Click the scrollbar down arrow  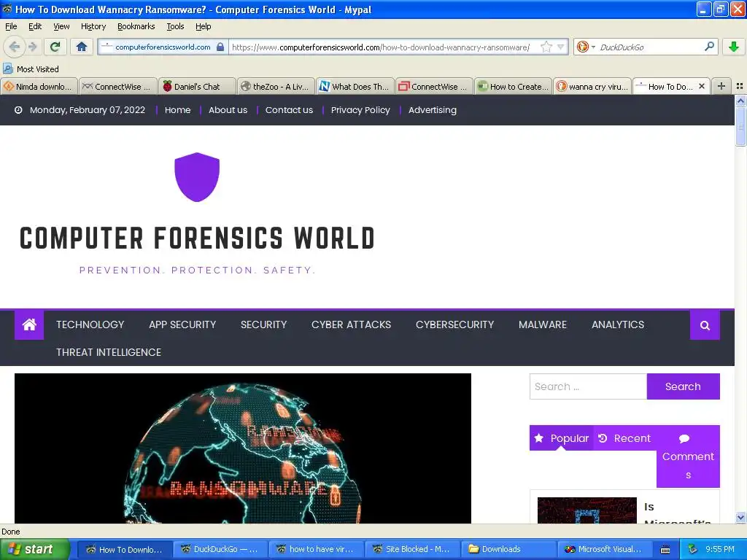point(740,517)
